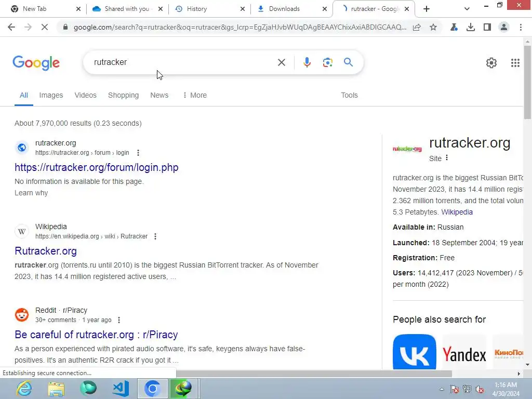The width and height of the screenshot is (532, 399).
Task: Open Internet Download Manager taskbar icon
Action: coord(183,389)
